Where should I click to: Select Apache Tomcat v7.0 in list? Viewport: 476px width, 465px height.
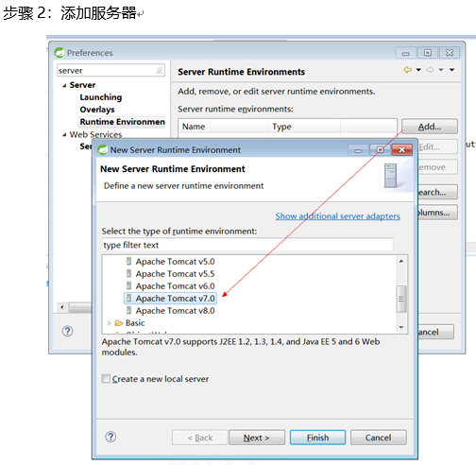pyautogui.click(x=170, y=299)
